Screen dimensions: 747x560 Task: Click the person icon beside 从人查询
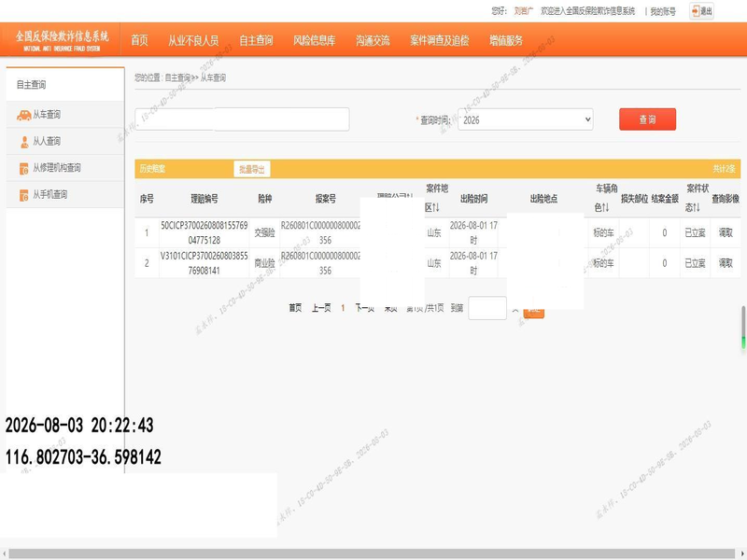click(x=24, y=142)
